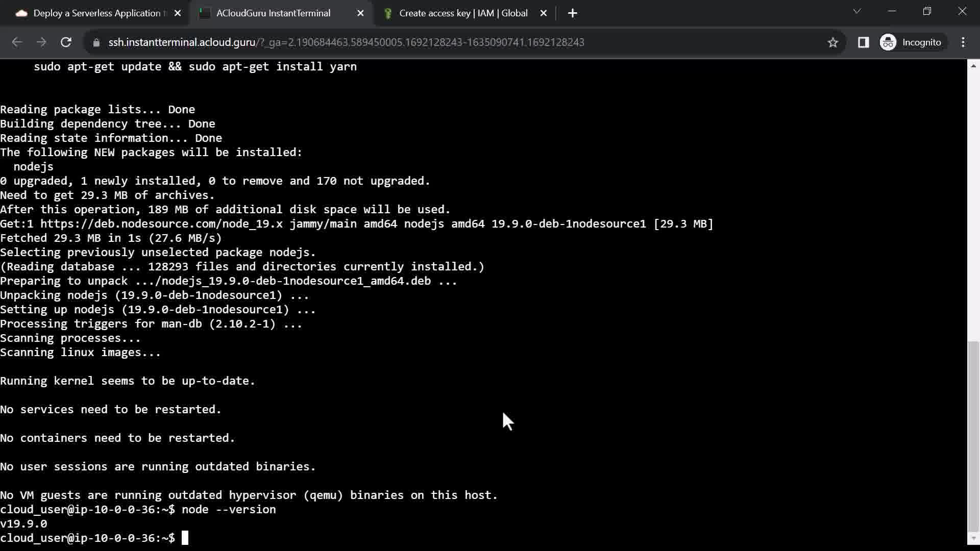Close the ACloudGuru InstantTerminal tab
This screenshot has width=980, height=551.
[360, 13]
